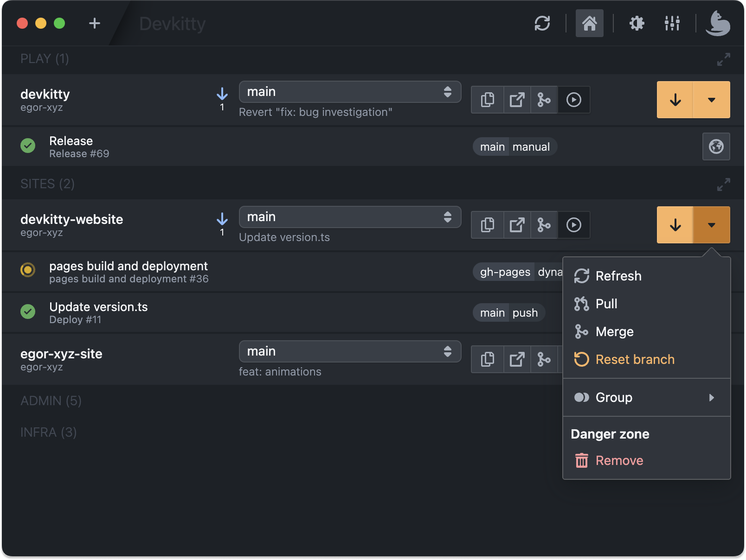Screen dimensions: 746x560
Task: Add a new repository with plus icon
Action: [x=95, y=23]
